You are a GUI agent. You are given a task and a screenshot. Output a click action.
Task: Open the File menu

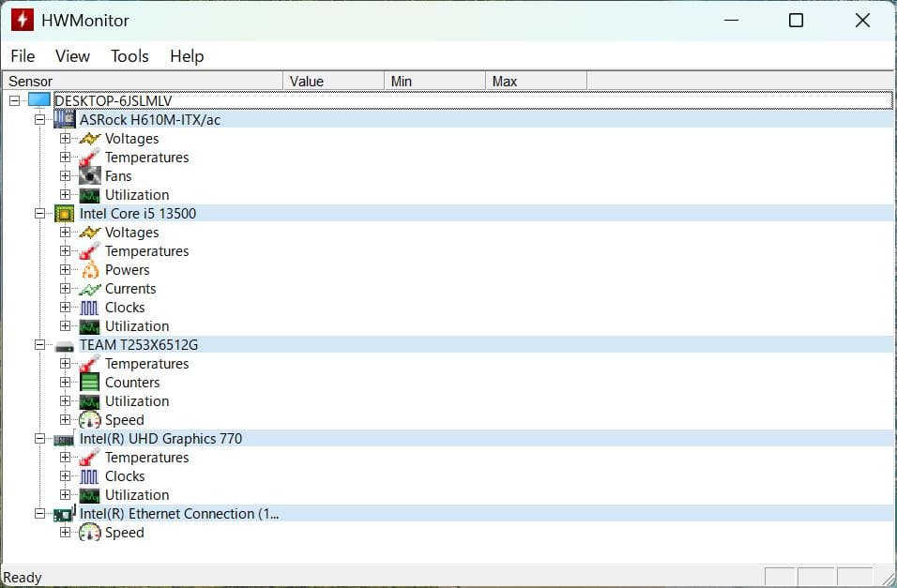(x=23, y=56)
